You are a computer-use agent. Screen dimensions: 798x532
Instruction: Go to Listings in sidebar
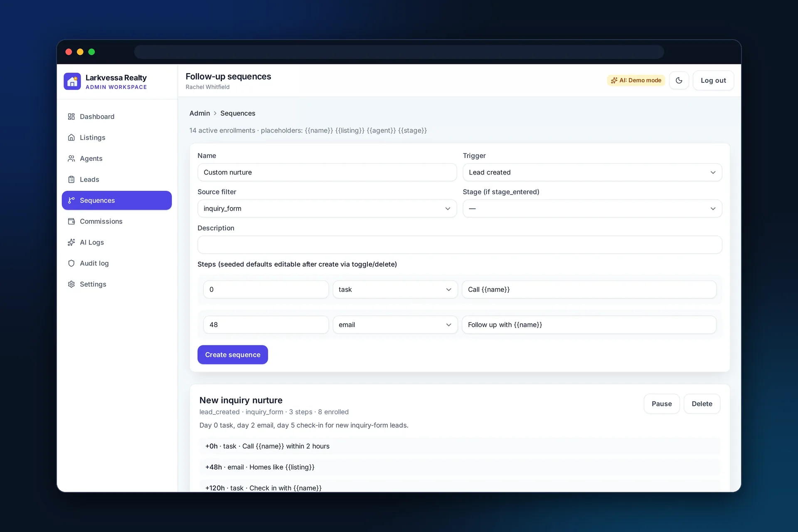(x=117, y=138)
